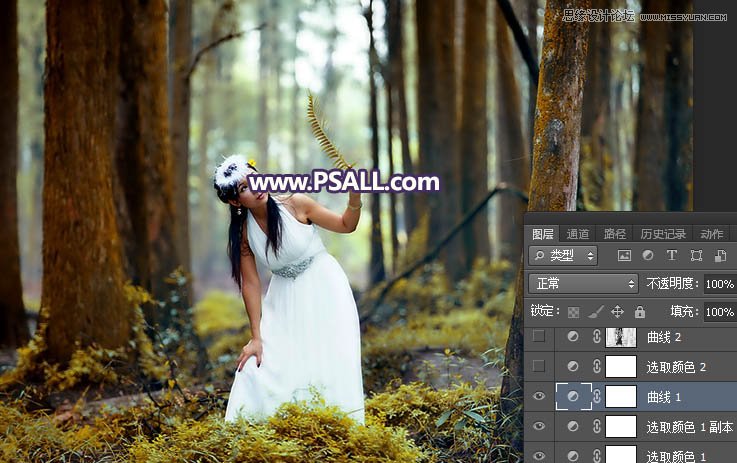The height and width of the screenshot is (463, 737).
Task: Click the 不透明度 100% field
Action: (x=720, y=284)
